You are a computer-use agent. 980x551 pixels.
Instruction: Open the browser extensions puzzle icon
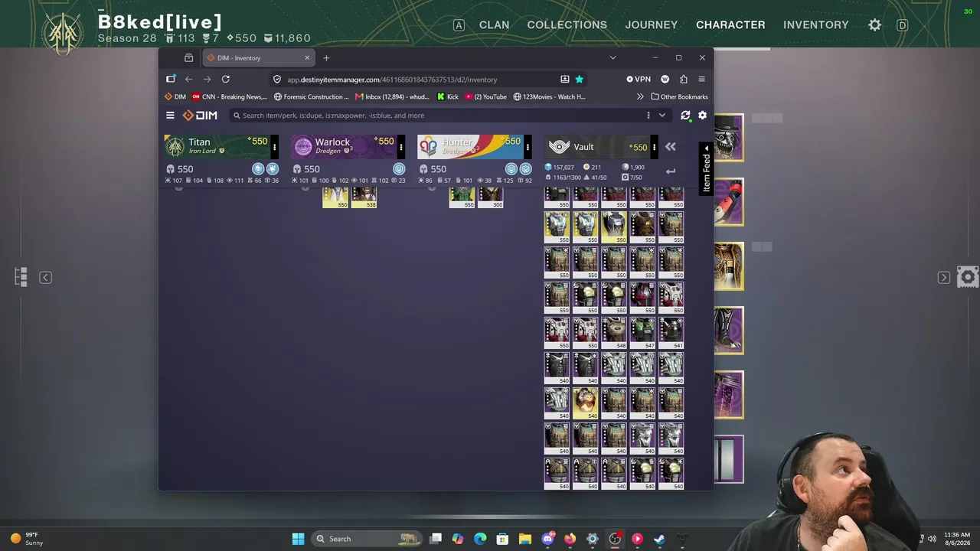[x=684, y=79]
